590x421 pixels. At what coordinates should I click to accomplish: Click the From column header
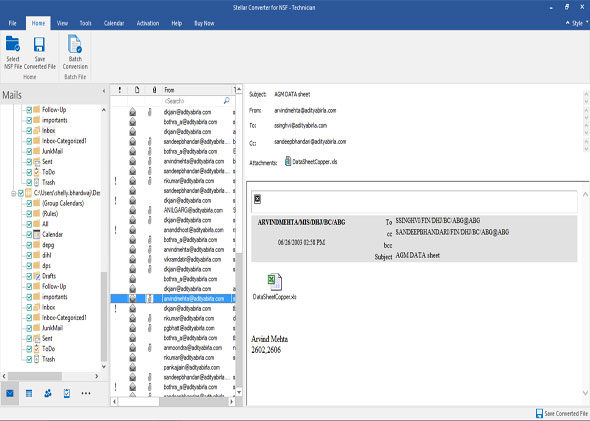(196, 90)
